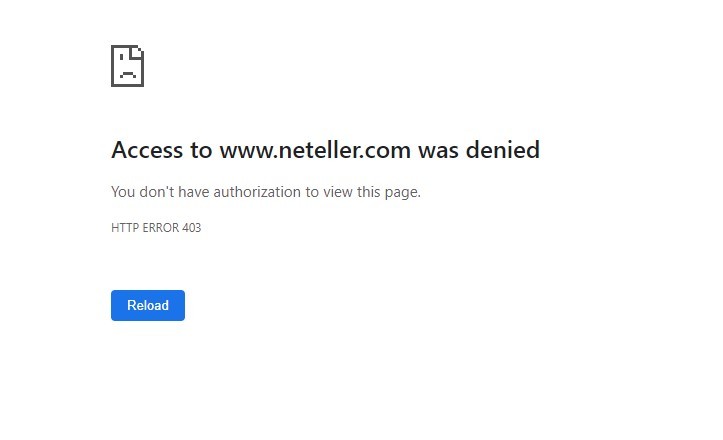Viewport: 723px width, 440px height.
Task: Click the "to view" words in the message
Action: click(x=329, y=192)
